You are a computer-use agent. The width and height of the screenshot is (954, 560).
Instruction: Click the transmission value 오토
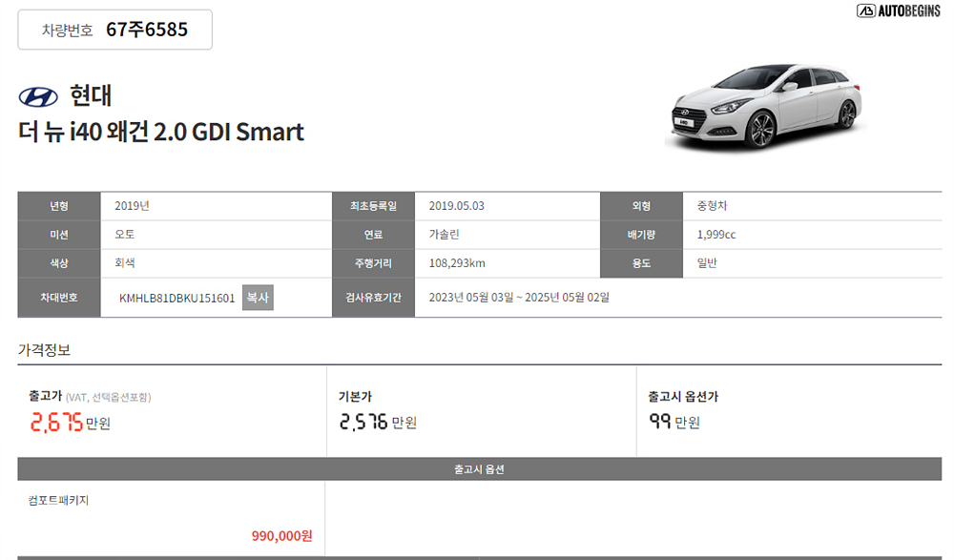(x=125, y=235)
